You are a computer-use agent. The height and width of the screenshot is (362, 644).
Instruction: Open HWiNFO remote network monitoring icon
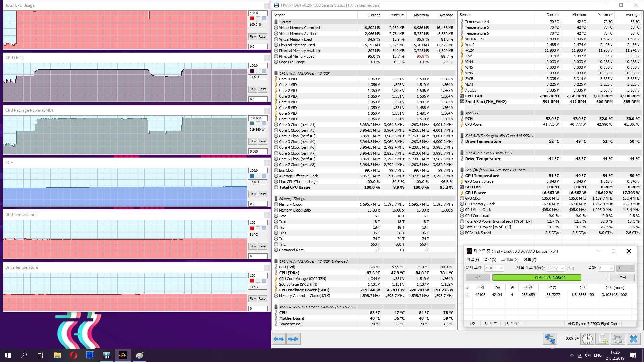(550, 339)
